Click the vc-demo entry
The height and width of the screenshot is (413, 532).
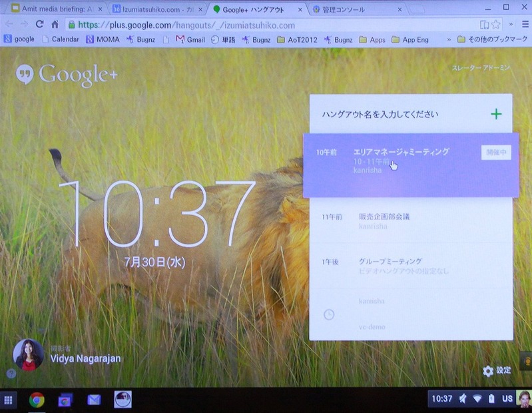[x=372, y=327]
